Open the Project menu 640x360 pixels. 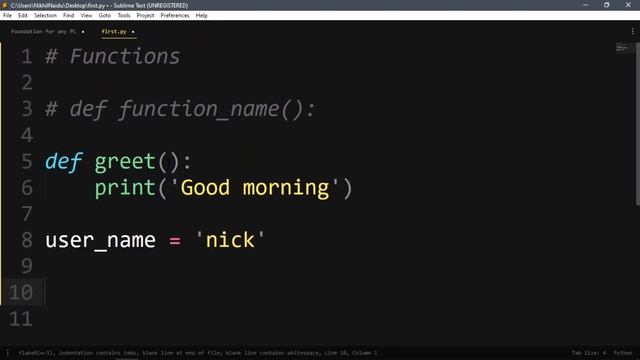(x=145, y=16)
